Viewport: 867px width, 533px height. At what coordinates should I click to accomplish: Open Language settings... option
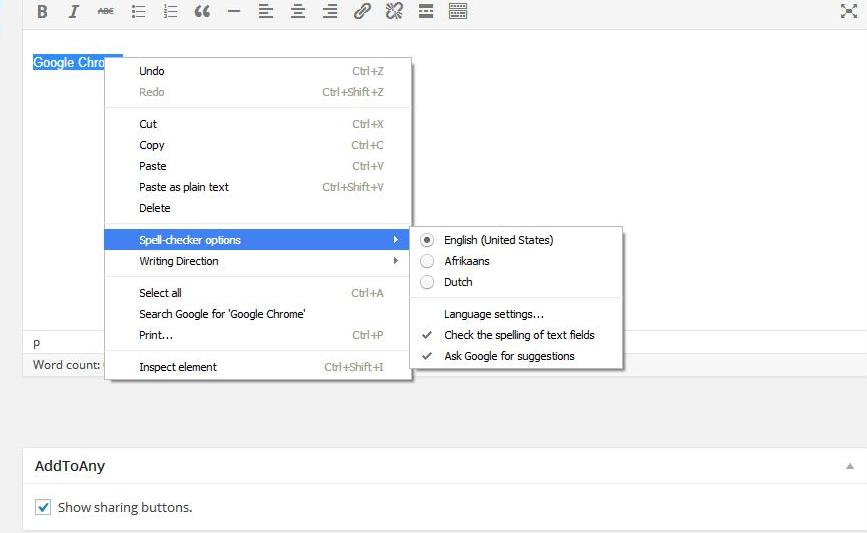pyautogui.click(x=494, y=314)
